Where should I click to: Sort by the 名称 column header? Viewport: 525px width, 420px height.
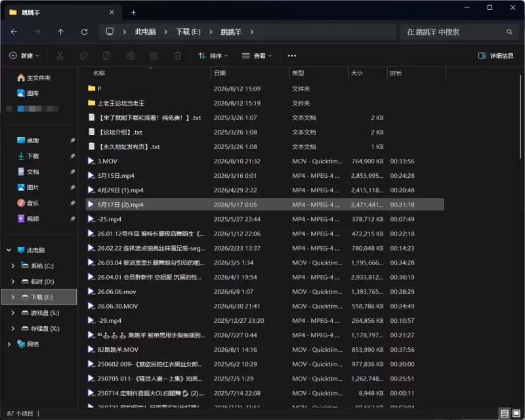99,73
